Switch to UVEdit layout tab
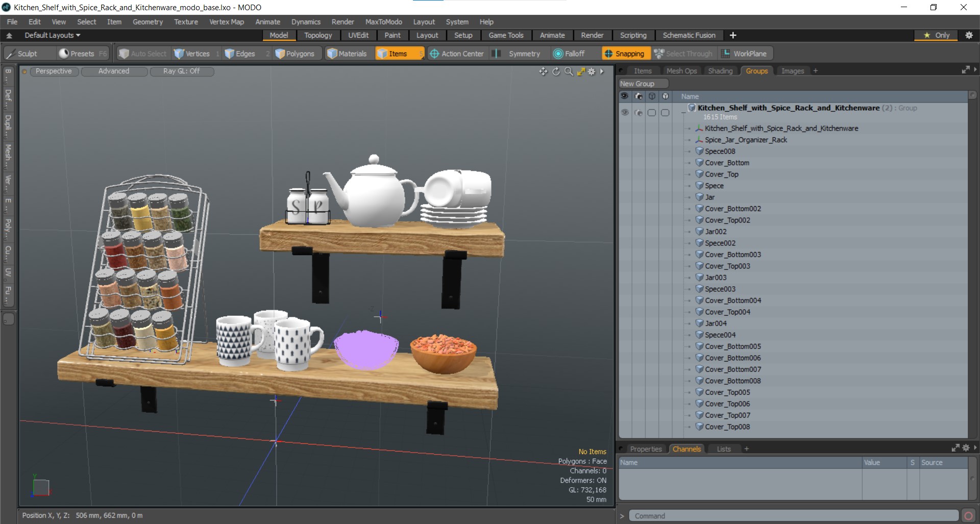Screen dimensions: 980x524 pos(358,35)
